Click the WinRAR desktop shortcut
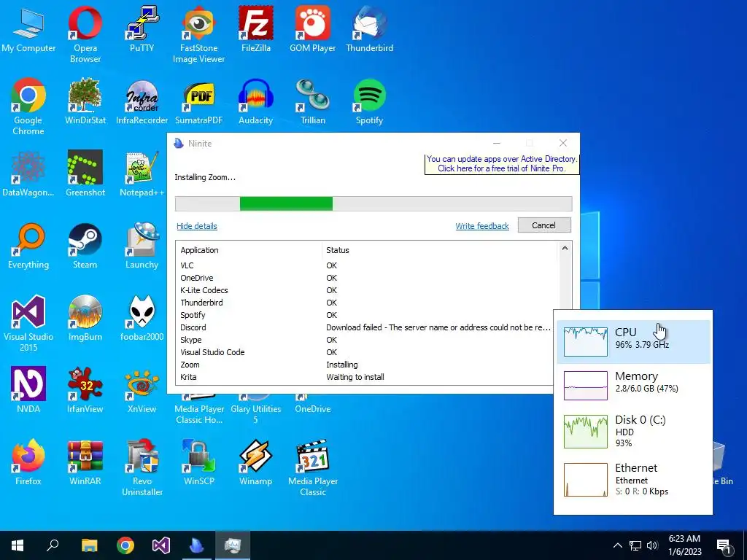747x560 pixels. (x=85, y=462)
